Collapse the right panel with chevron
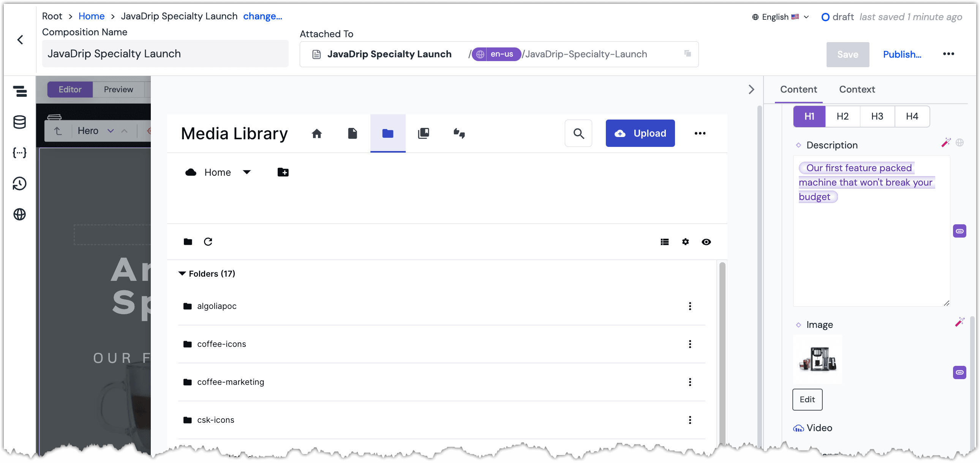This screenshot has width=980, height=463. (x=751, y=90)
